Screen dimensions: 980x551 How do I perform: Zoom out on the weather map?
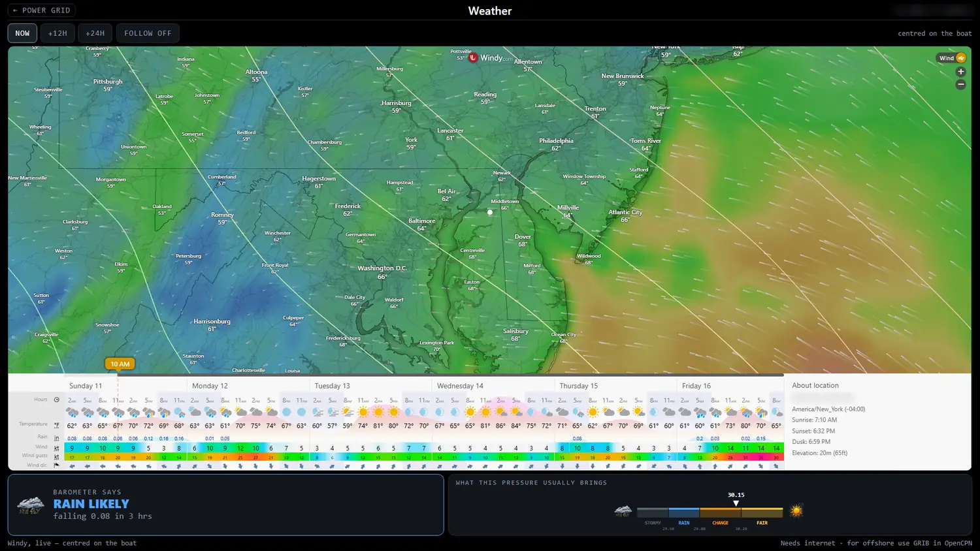960,84
